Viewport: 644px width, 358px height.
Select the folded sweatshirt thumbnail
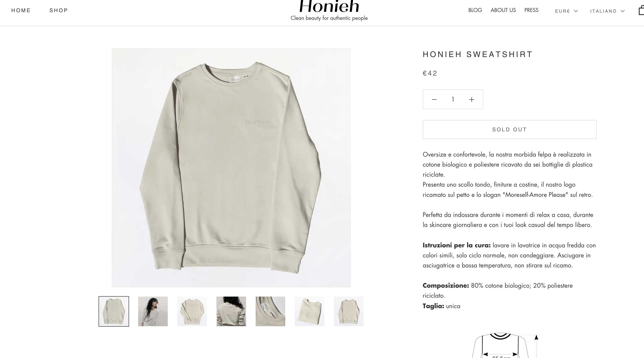(x=310, y=311)
